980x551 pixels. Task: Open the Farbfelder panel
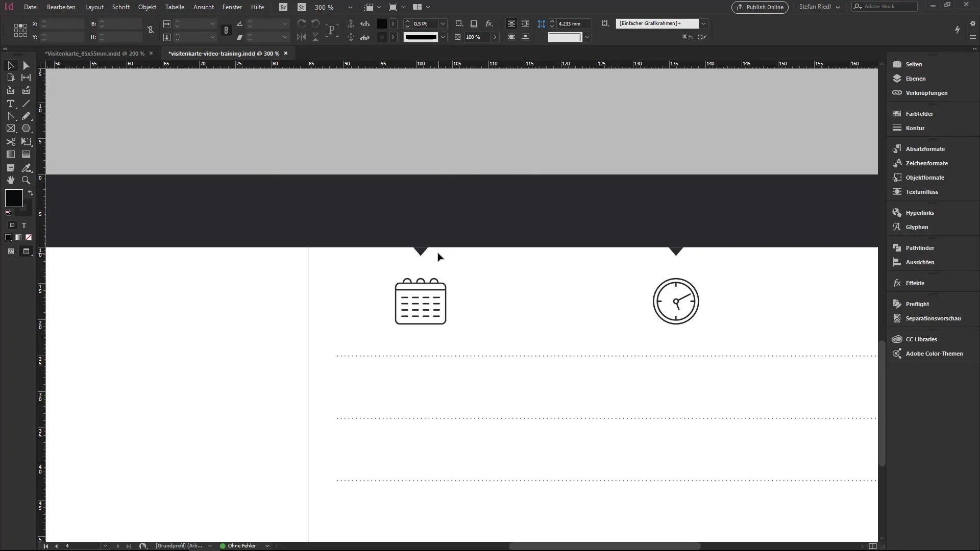point(919,114)
